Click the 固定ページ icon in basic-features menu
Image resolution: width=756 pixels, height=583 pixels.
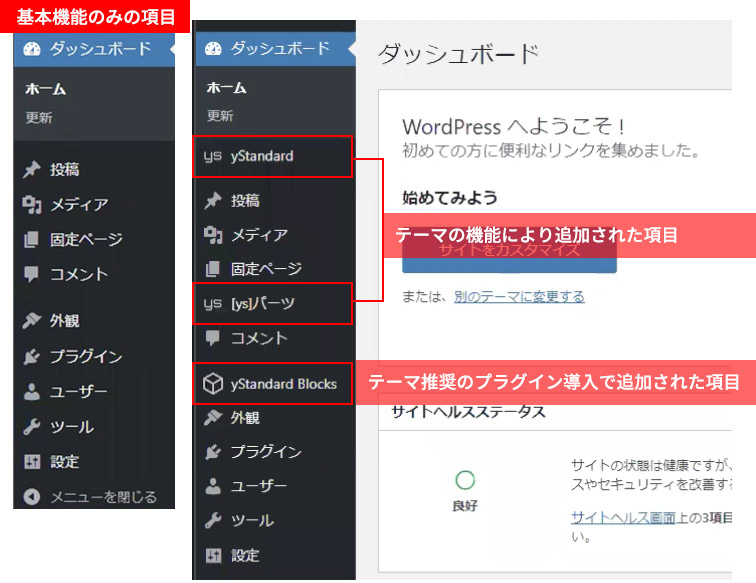31,239
